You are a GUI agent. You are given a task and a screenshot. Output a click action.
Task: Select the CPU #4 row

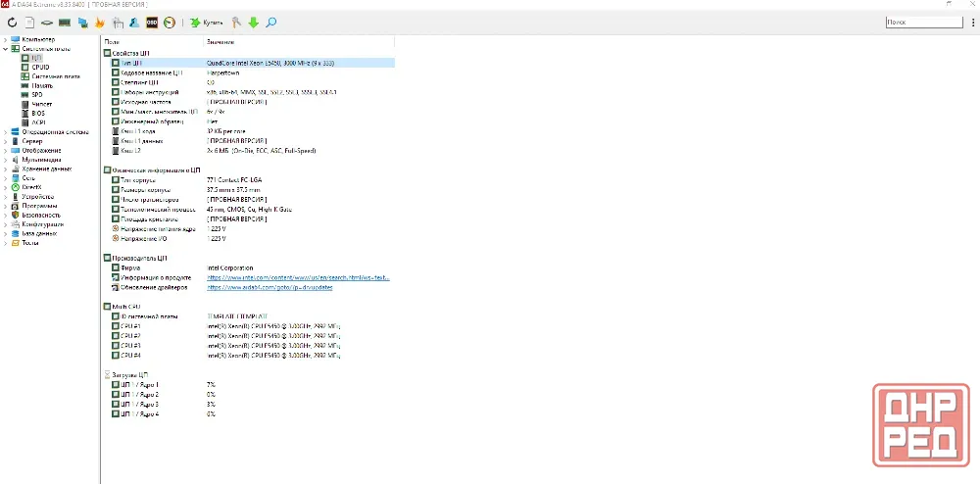tap(253, 356)
